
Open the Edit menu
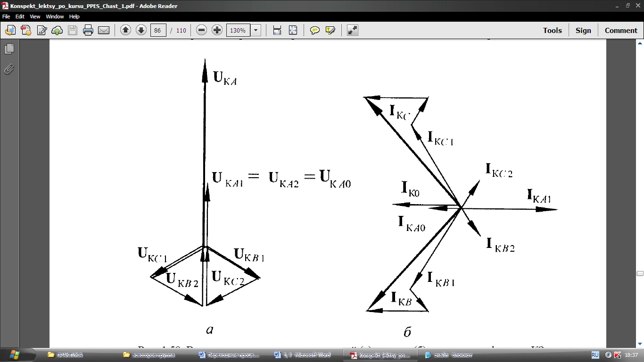point(20,16)
